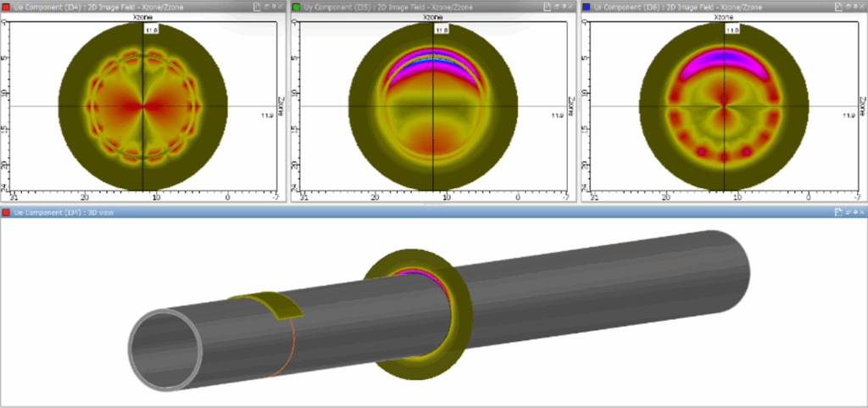Click the 11.8 cursor label in the Uo 2D panel
868x408 pixels.
(151, 29)
